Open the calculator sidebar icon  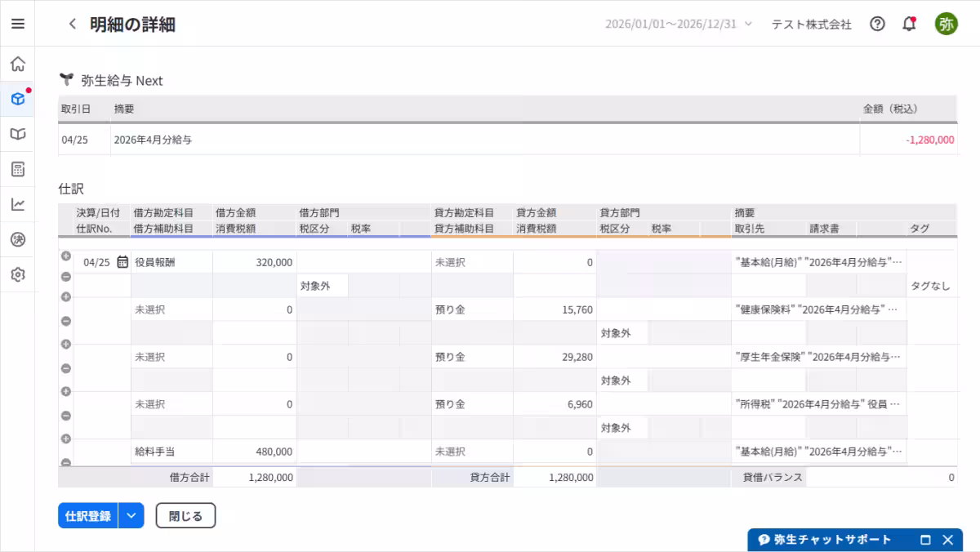[x=17, y=169]
